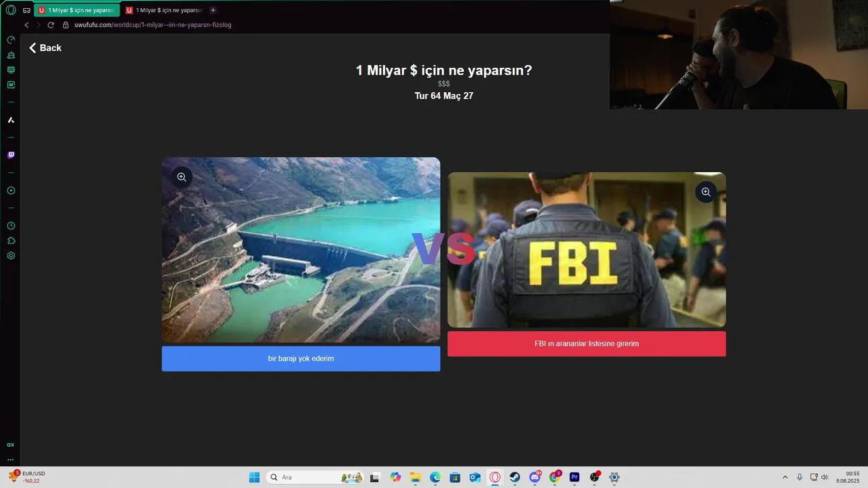Open OBS Studio from taskbar

pos(595,477)
